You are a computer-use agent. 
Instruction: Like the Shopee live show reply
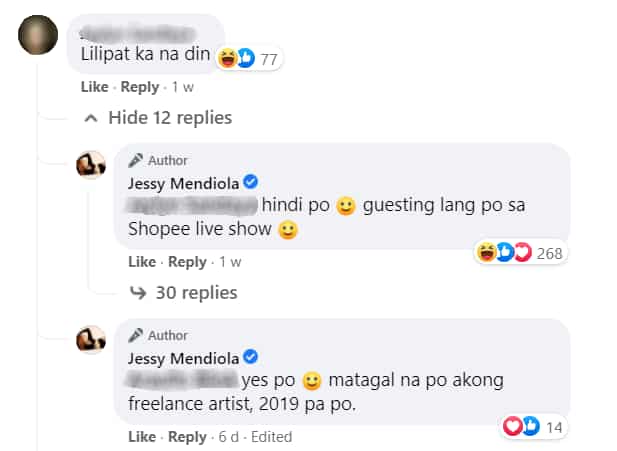point(142,262)
